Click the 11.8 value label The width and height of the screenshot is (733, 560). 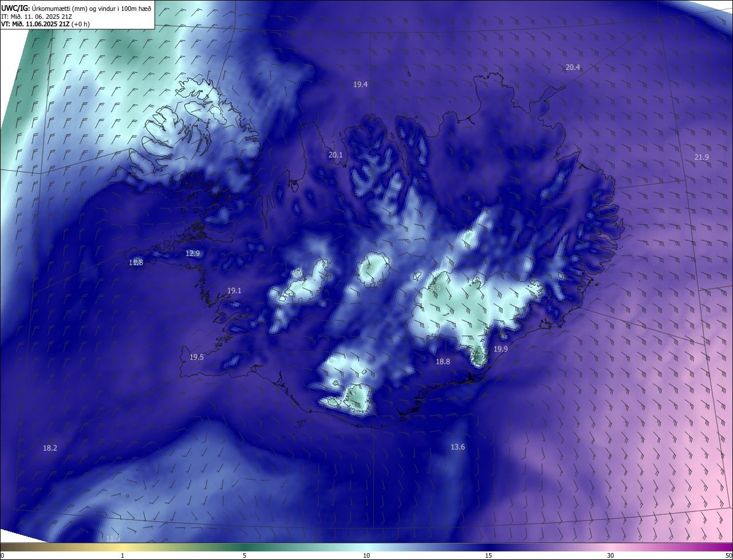(136, 262)
